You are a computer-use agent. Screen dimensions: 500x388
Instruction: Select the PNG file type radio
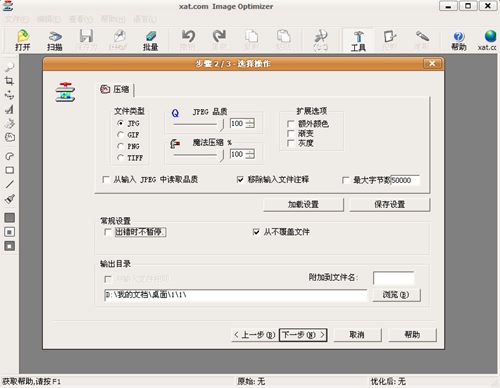coord(121,146)
